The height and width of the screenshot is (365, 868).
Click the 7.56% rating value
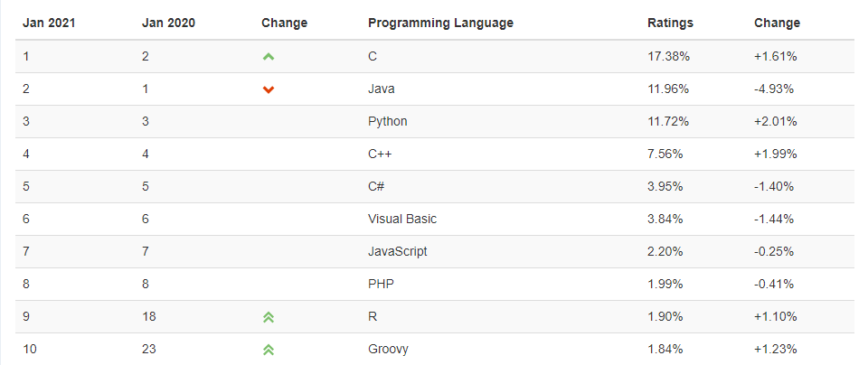click(x=665, y=154)
